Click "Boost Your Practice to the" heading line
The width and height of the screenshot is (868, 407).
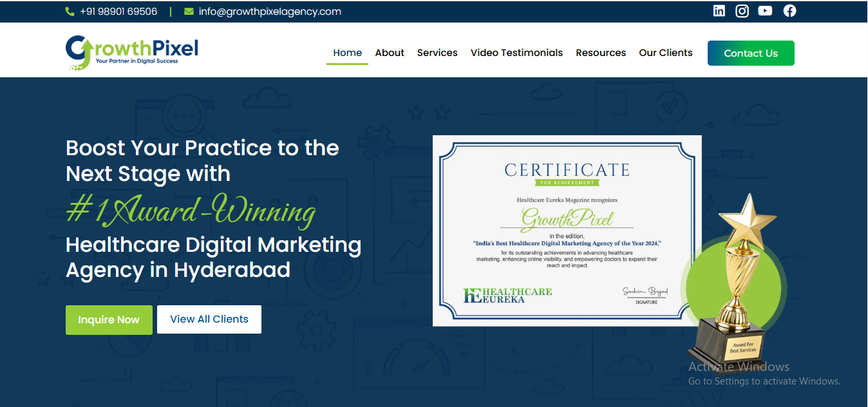202,148
